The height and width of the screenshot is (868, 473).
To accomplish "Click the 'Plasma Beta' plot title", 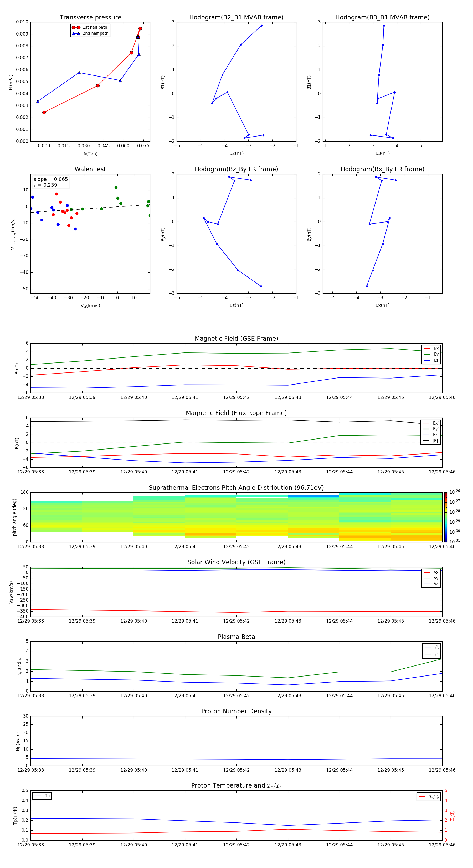I will (236, 637).
